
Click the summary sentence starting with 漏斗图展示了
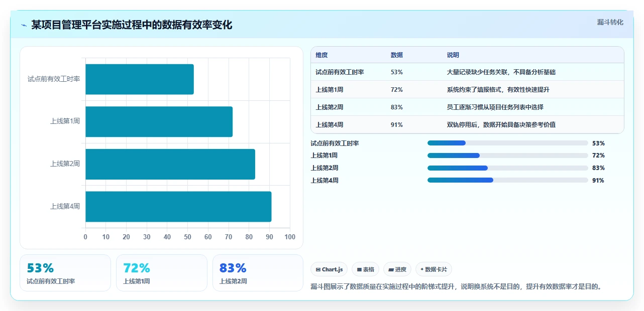(x=456, y=287)
